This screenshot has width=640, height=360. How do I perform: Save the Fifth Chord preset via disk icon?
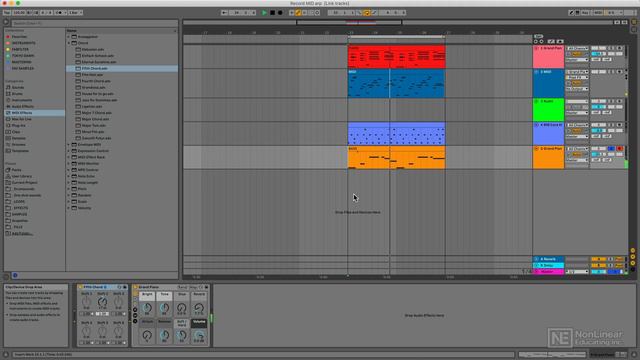[x=125, y=287]
